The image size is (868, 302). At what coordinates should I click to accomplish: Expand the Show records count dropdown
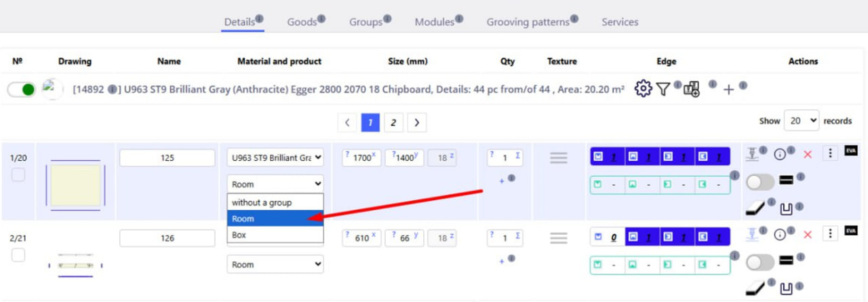[x=801, y=121]
